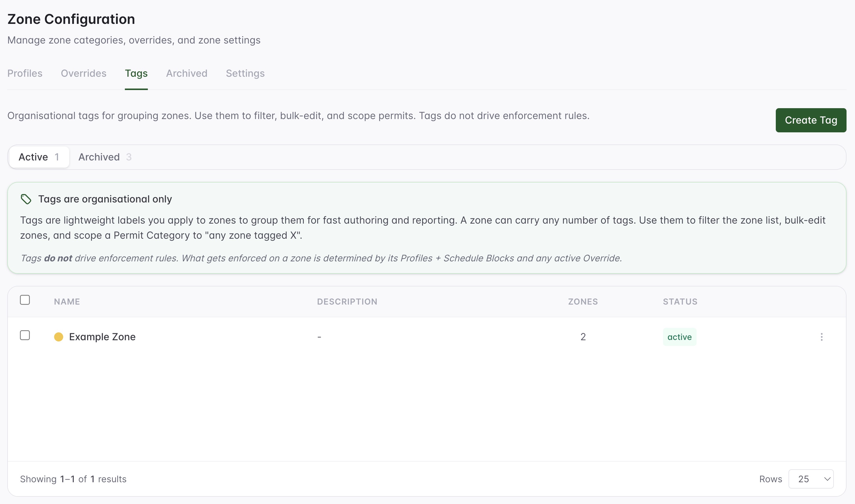Click the Create Tag button

click(x=811, y=120)
